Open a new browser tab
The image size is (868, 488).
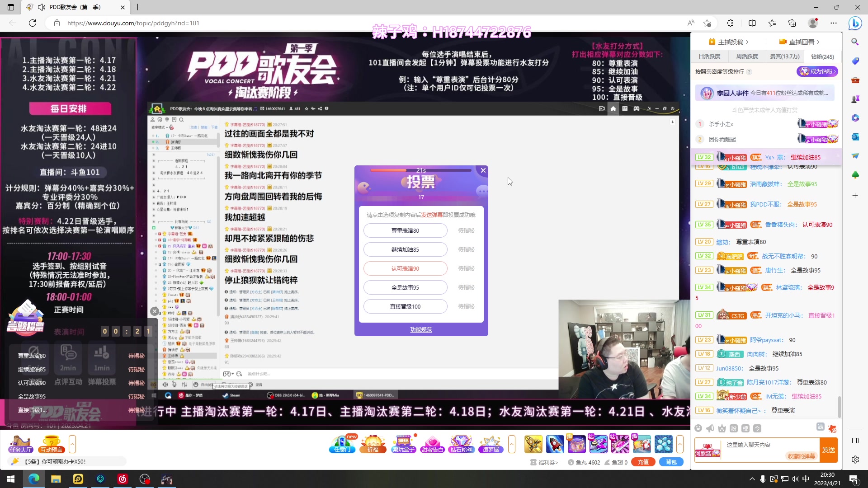click(x=138, y=7)
